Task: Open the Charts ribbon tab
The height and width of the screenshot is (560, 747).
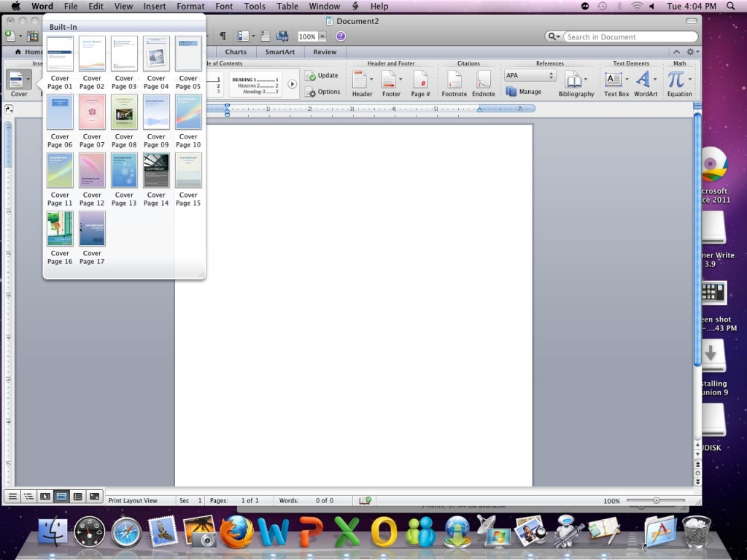Action: click(x=236, y=52)
